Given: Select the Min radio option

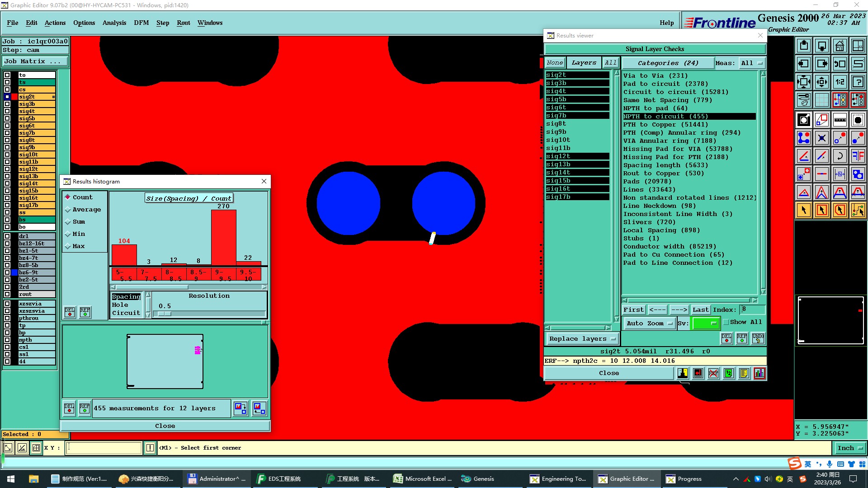Looking at the screenshot, I should click(75, 234).
